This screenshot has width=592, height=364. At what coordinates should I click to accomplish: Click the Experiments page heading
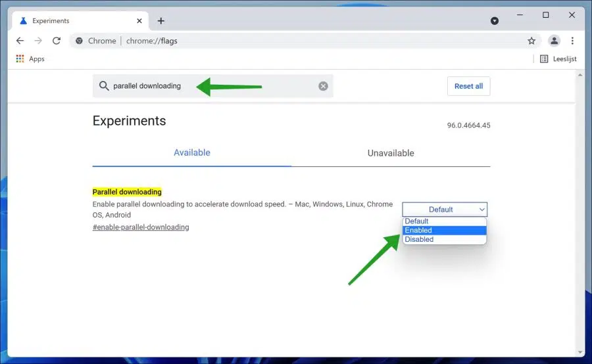click(129, 121)
